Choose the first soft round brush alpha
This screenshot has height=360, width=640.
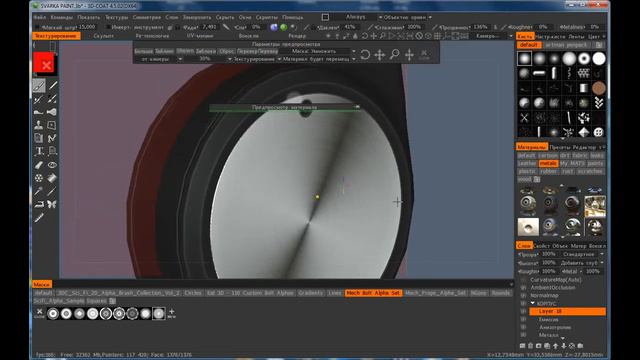(524, 58)
